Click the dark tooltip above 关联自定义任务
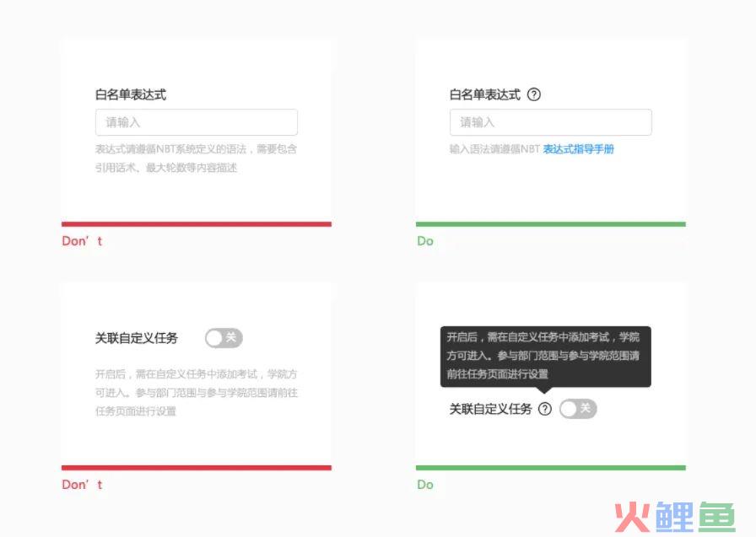 pyautogui.click(x=546, y=357)
